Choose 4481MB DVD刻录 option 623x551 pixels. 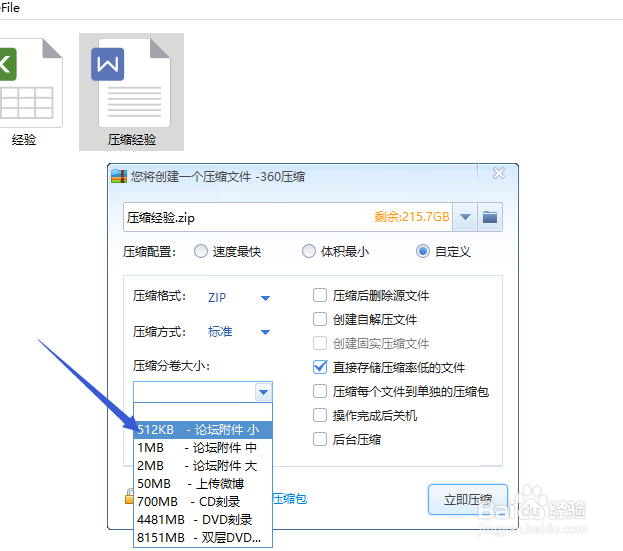203,520
